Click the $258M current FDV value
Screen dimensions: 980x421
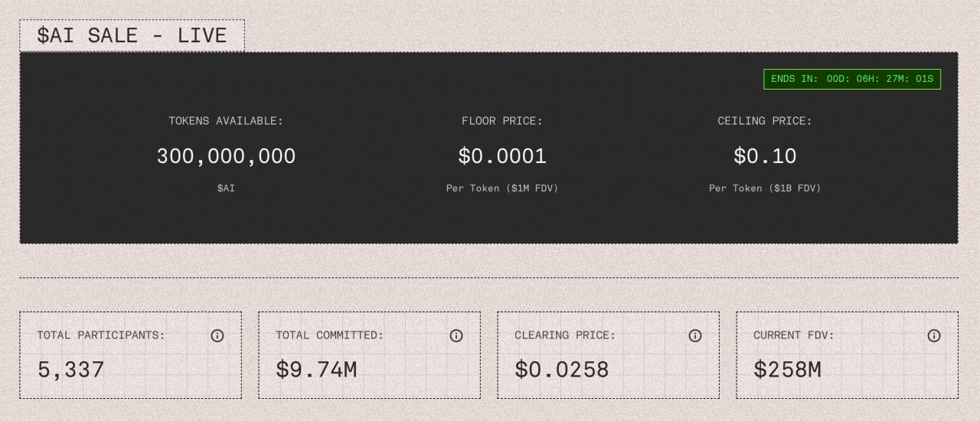787,370
